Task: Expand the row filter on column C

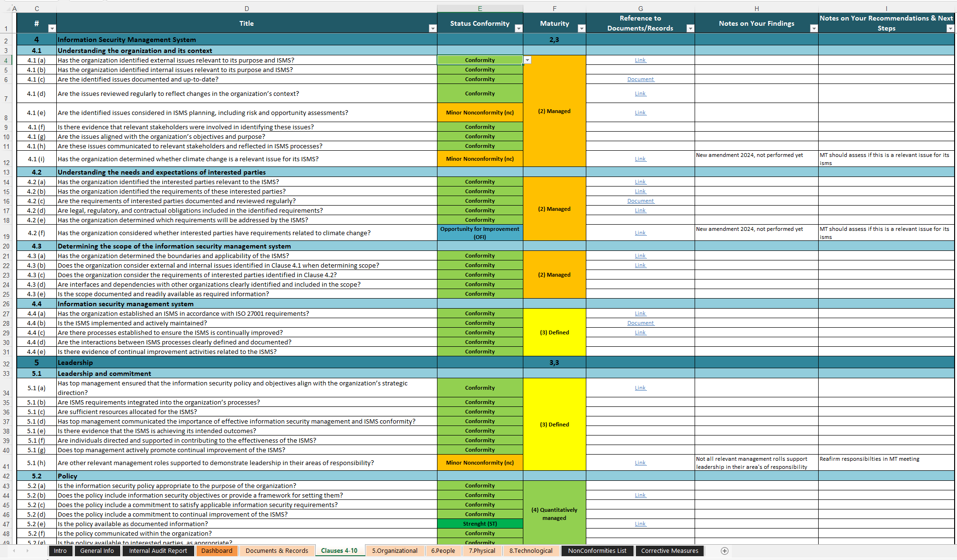Action: 52,26
